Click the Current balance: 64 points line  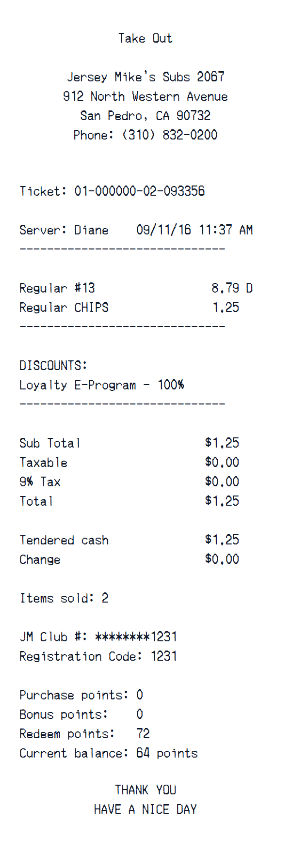coord(109,753)
